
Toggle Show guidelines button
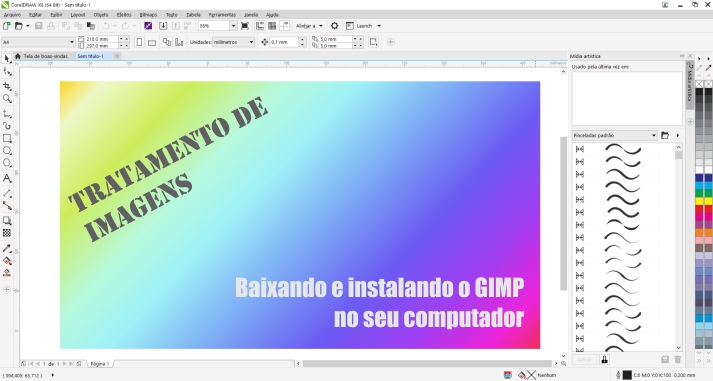[284, 26]
